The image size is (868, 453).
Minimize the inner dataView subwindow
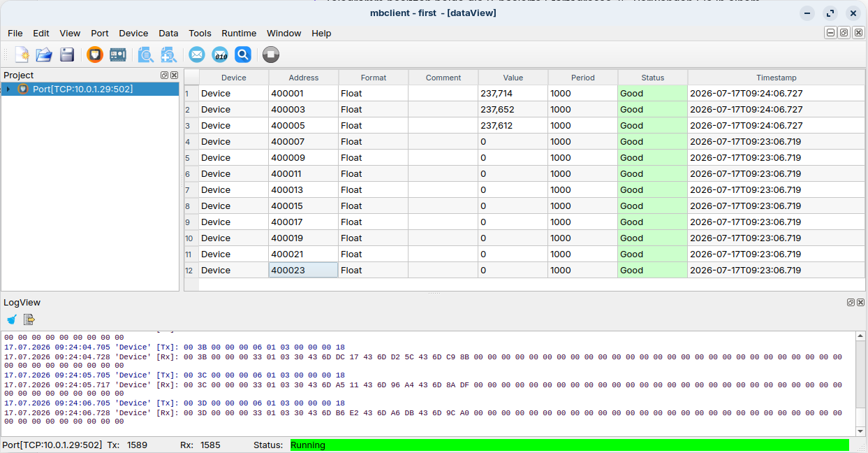coord(831,33)
